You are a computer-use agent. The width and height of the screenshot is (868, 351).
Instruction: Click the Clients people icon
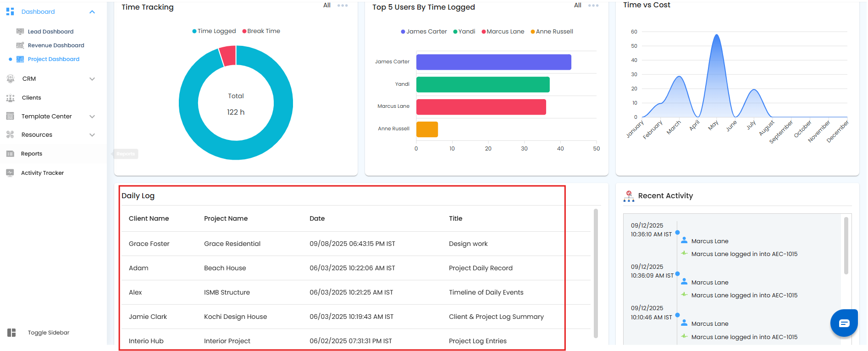tap(11, 98)
